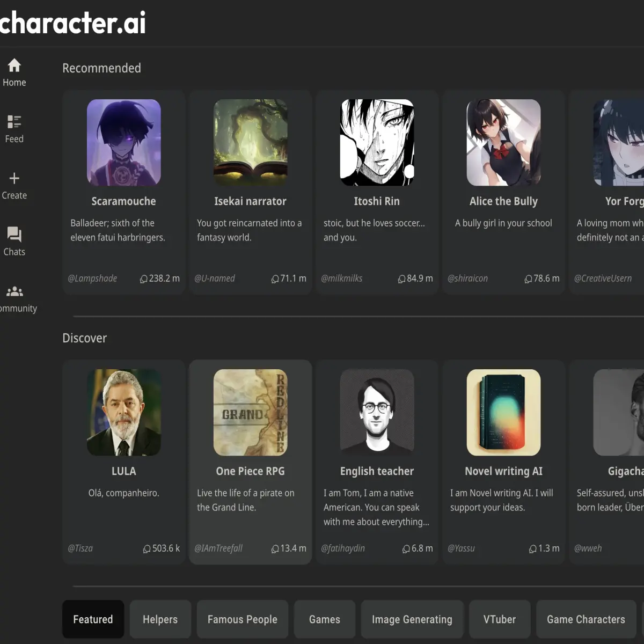Open the Scaramouche avatar image
The image size is (644, 644).
124,142
